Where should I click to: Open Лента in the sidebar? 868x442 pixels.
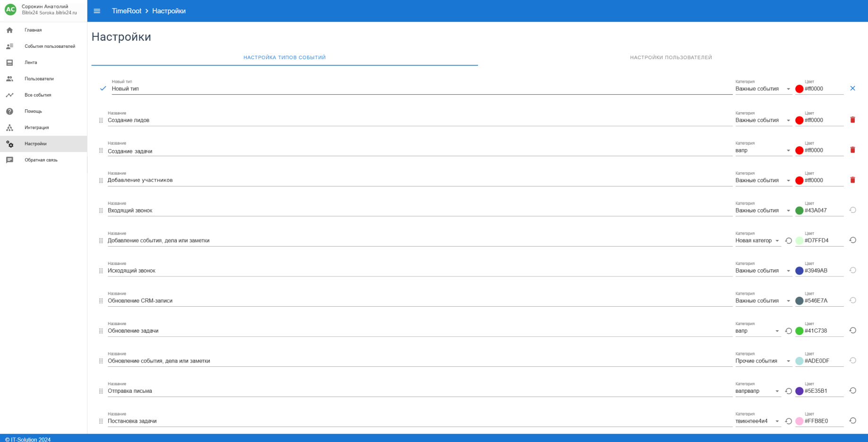(43, 62)
